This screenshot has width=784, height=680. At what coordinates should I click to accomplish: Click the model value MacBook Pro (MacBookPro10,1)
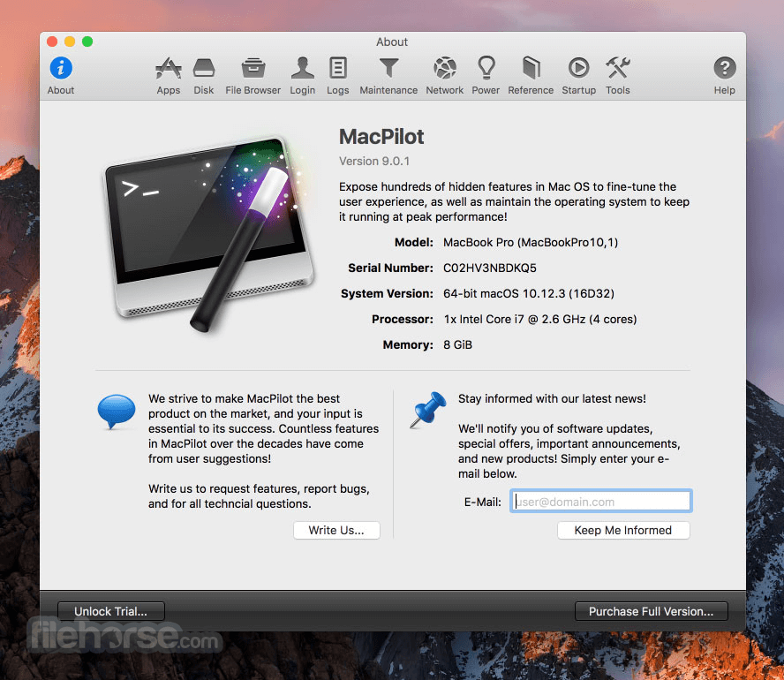pyautogui.click(x=531, y=243)
